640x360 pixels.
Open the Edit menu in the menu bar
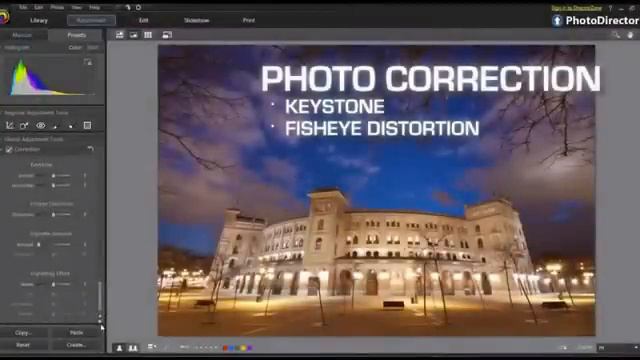point(39,7)
